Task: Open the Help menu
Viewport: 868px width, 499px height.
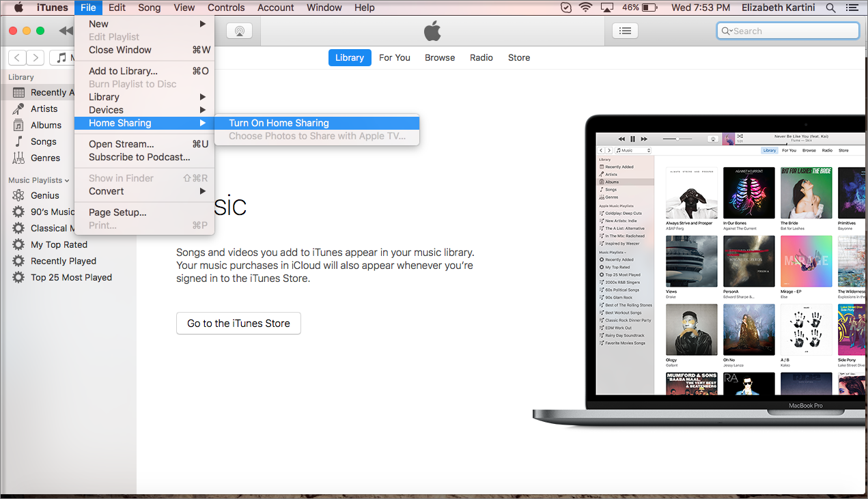Action: coord(365,8)
